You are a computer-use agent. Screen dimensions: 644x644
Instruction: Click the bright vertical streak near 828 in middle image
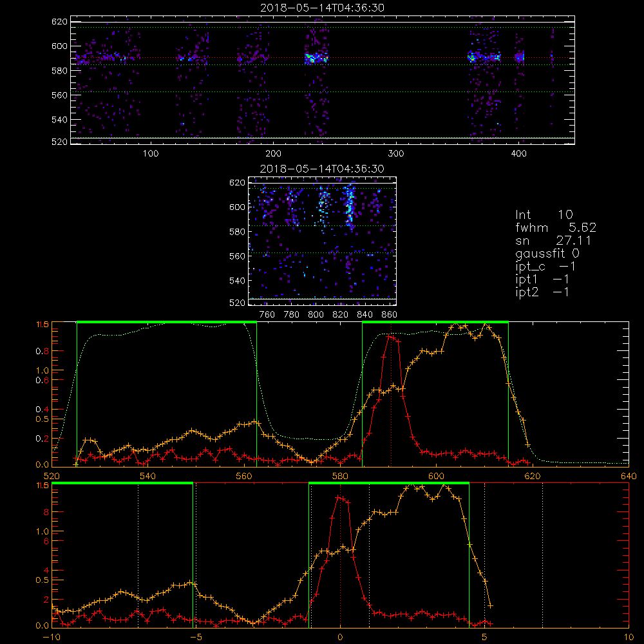(x=350, y=207)
